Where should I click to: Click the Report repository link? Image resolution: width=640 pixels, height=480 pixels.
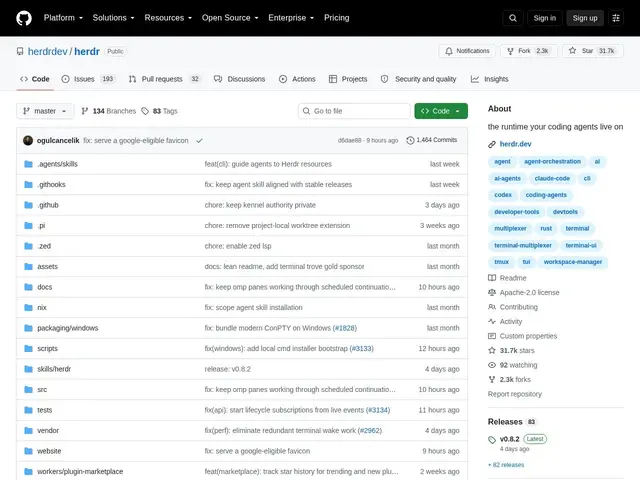(x=515, y=394)
